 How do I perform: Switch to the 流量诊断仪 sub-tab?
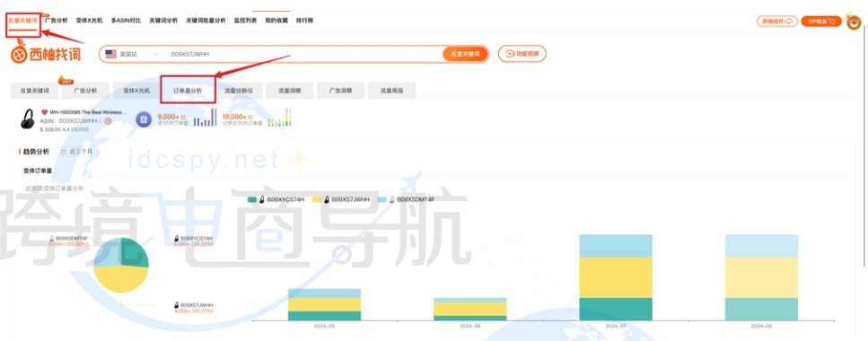(239, 91)
